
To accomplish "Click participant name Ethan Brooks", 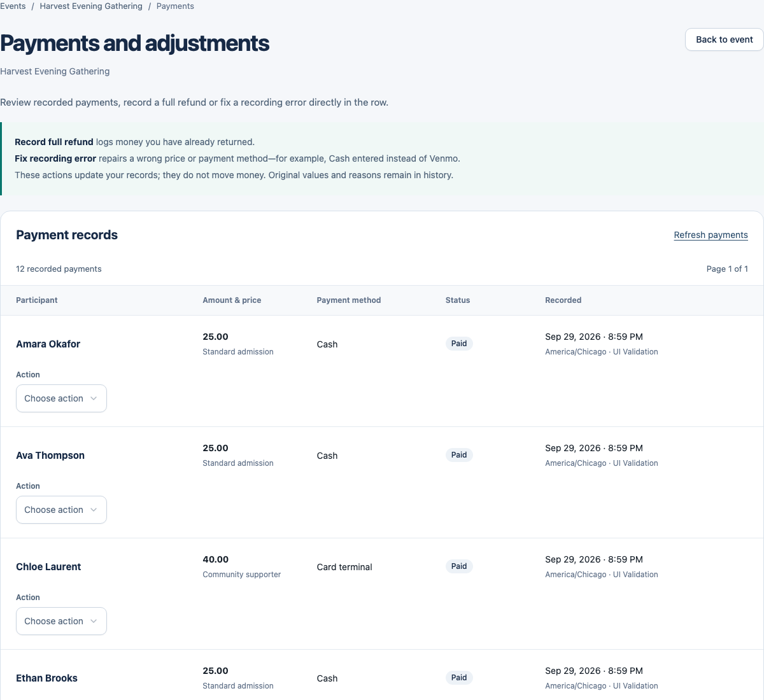I will coord(46,678).
